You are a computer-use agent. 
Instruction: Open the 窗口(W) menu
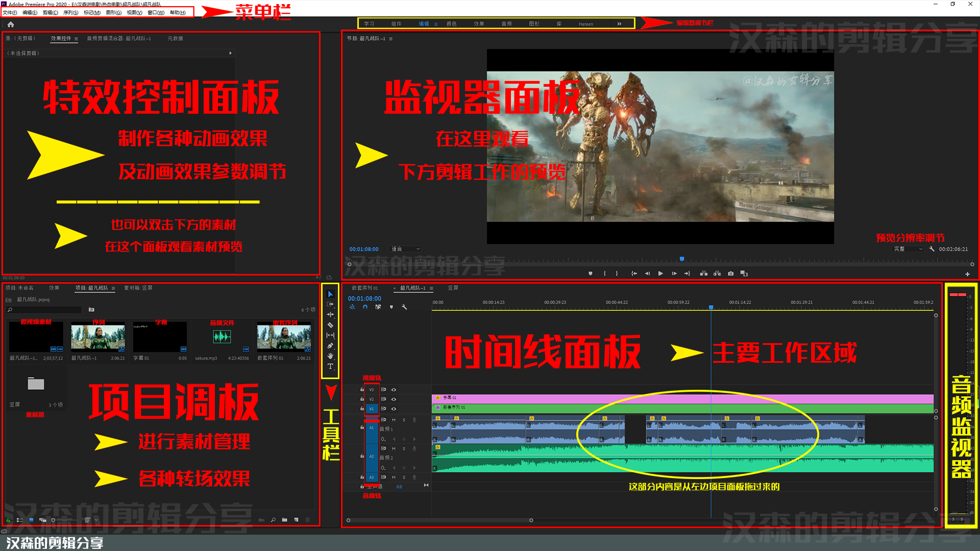point(156,13)
